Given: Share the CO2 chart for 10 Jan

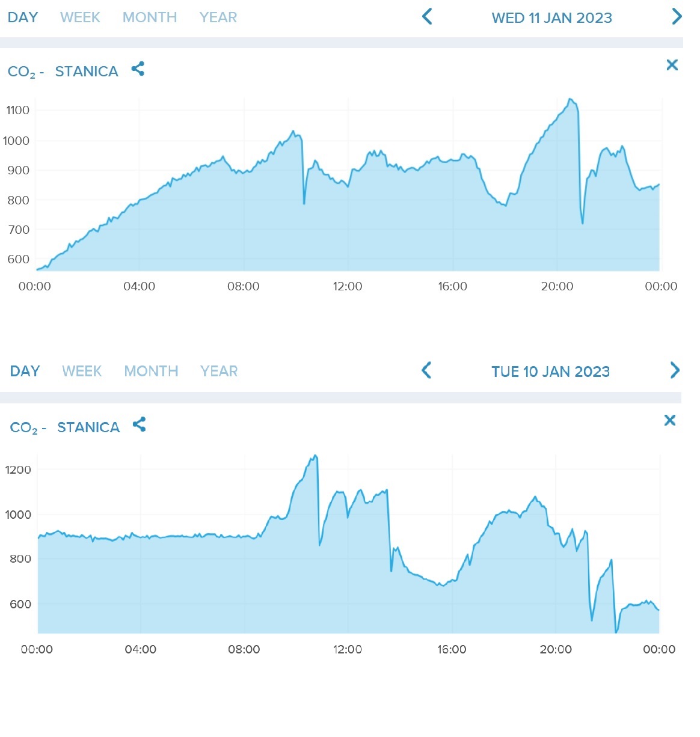Looking at the screenshot, I should (x=139, y=425).
